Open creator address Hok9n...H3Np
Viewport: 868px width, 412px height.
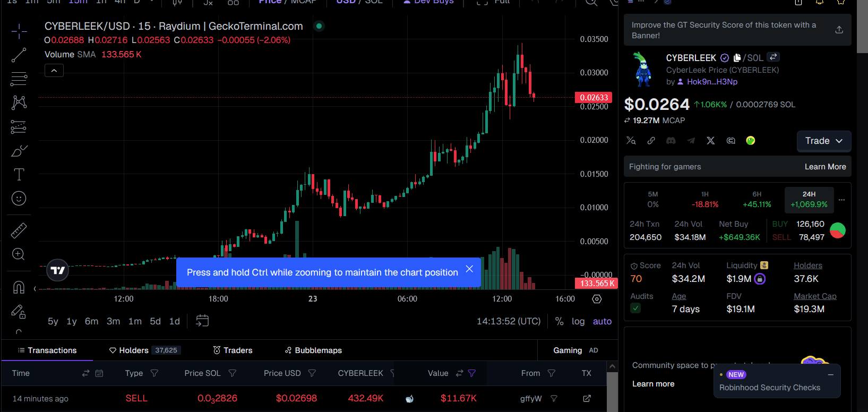pyautogui.click(x=712, y=82)
